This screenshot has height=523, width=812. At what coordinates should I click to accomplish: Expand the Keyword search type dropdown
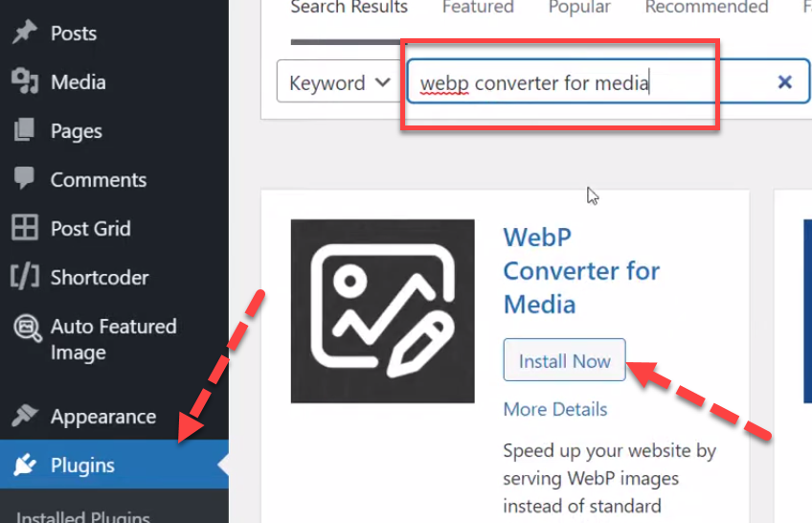[x=340, y=81]
